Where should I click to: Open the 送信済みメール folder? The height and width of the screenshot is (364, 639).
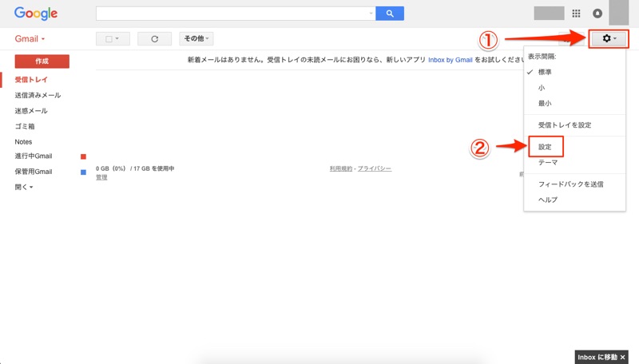pyautogui.click(x=38, y=95)
